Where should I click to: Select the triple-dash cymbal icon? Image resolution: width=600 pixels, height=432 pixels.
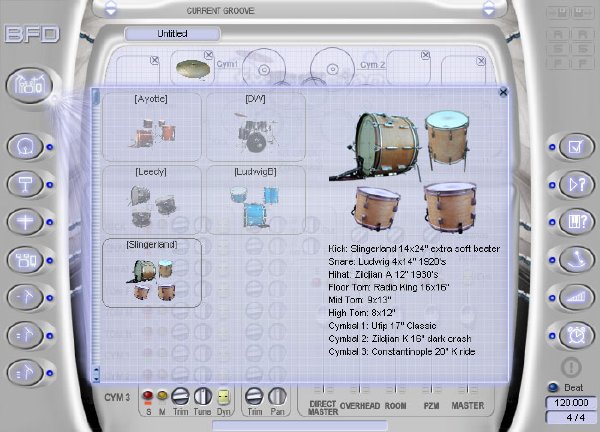[25, 373]
